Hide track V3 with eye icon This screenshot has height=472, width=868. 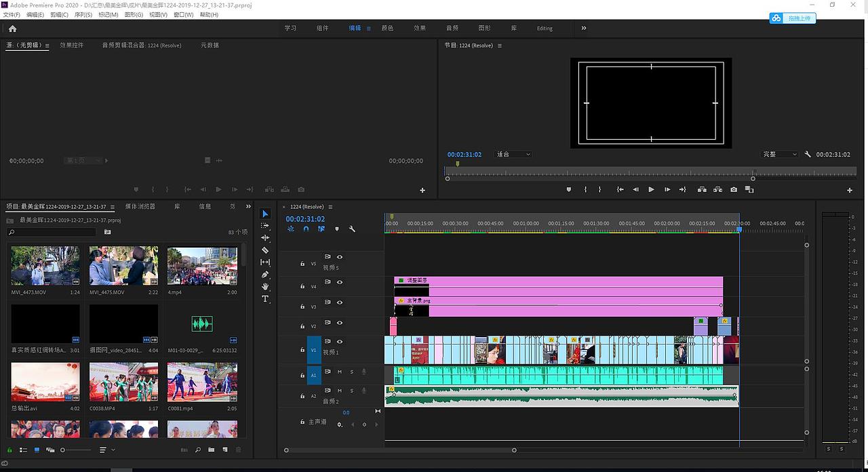coord(340,302)
